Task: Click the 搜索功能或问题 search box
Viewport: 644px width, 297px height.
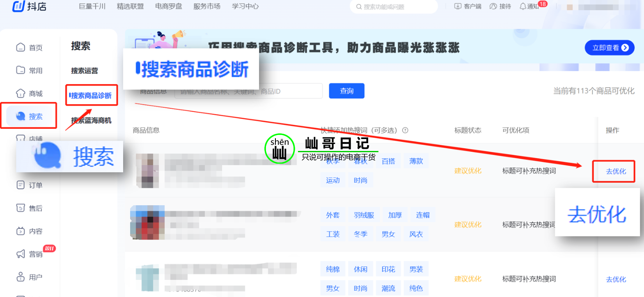Action: coord(394,7)
